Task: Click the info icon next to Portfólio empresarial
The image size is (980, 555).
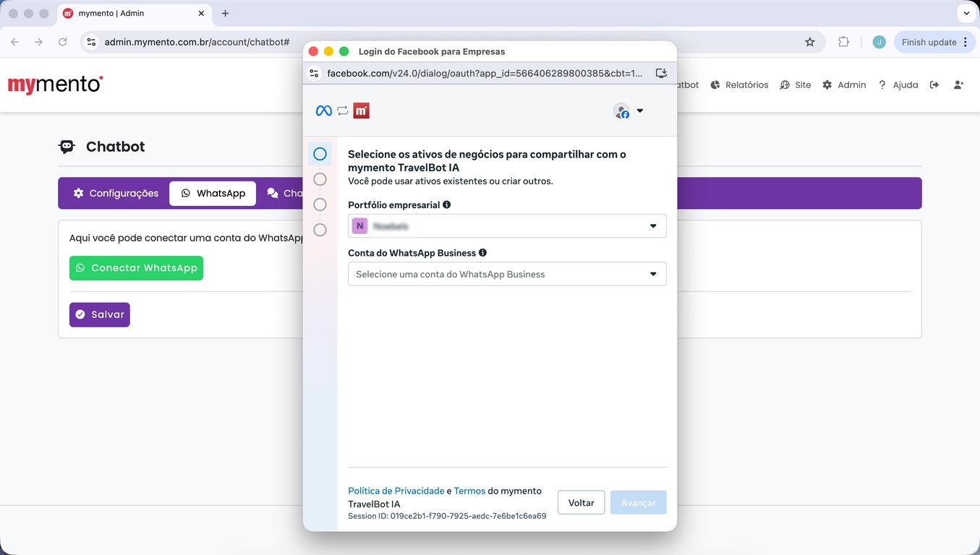Action: coord(446,205)
